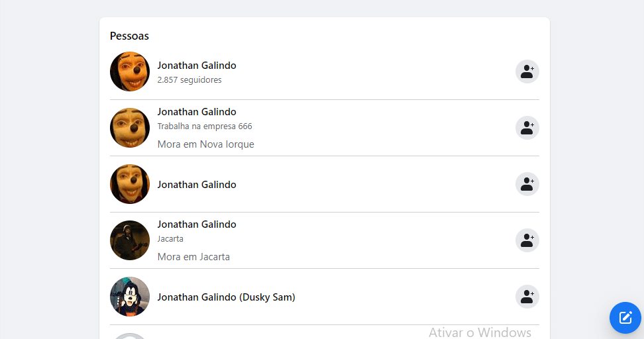Open Jonathan Galindo name with no subtitle
The image size is (644, 339).
click(197, 185)
